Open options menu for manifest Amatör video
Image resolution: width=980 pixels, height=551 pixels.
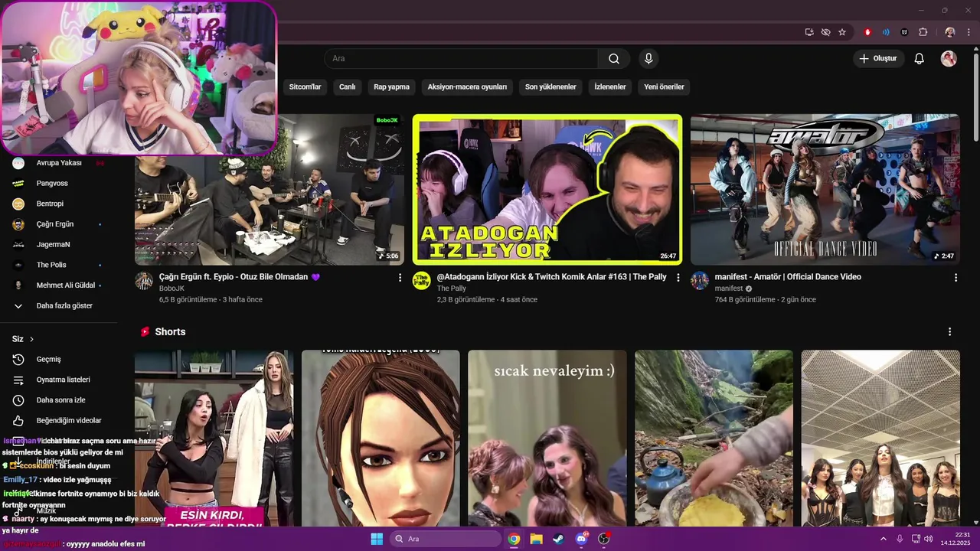tap(955, 278)
